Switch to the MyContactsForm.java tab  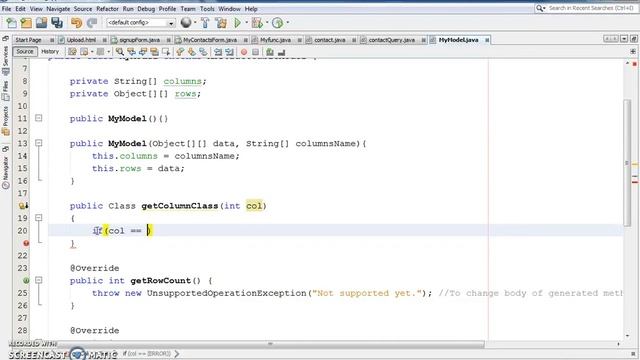(x=210, y=40)
